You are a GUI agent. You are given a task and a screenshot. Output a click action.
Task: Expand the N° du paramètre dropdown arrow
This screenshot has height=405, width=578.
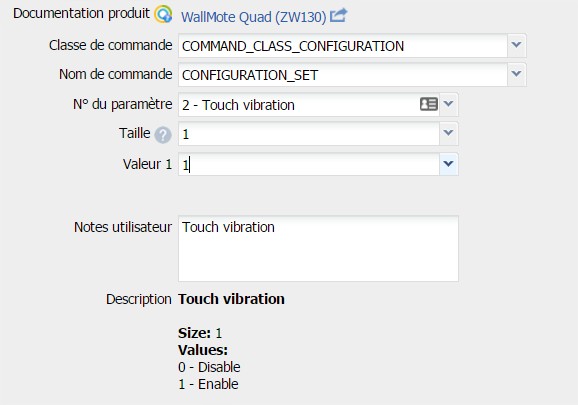pos(449,104)
